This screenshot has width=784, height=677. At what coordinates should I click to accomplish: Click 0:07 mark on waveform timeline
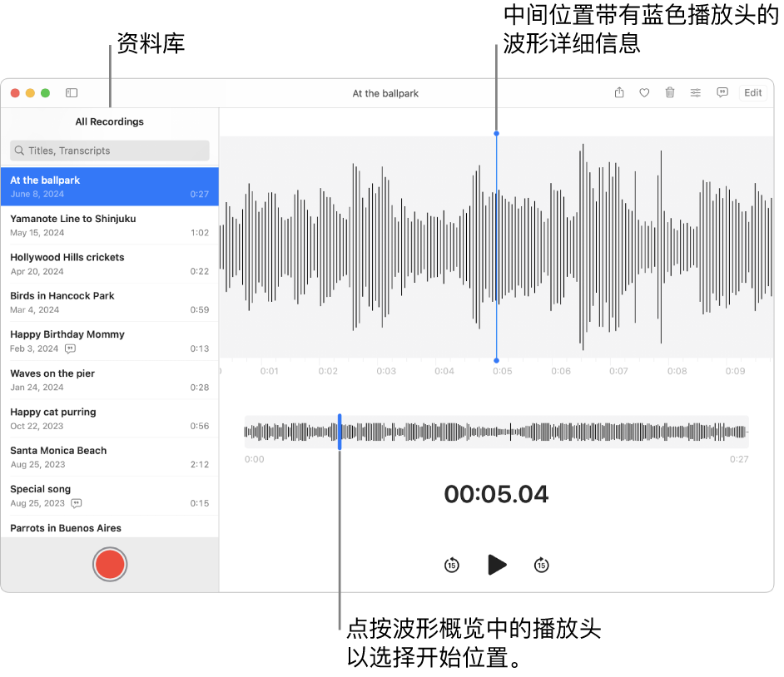pyautogui.click(x=618, y=371)
